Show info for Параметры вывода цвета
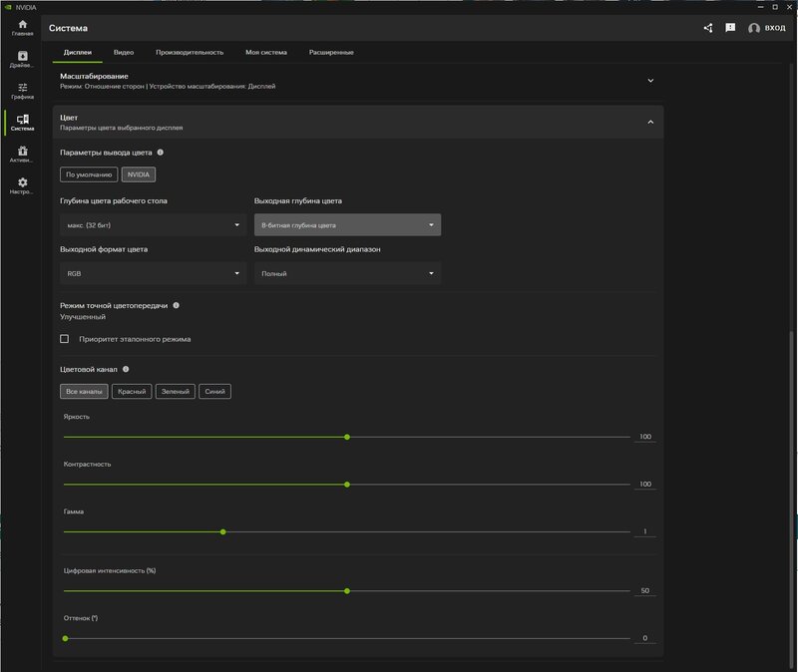Screen dimensions: 798x672 click(161, 153)
